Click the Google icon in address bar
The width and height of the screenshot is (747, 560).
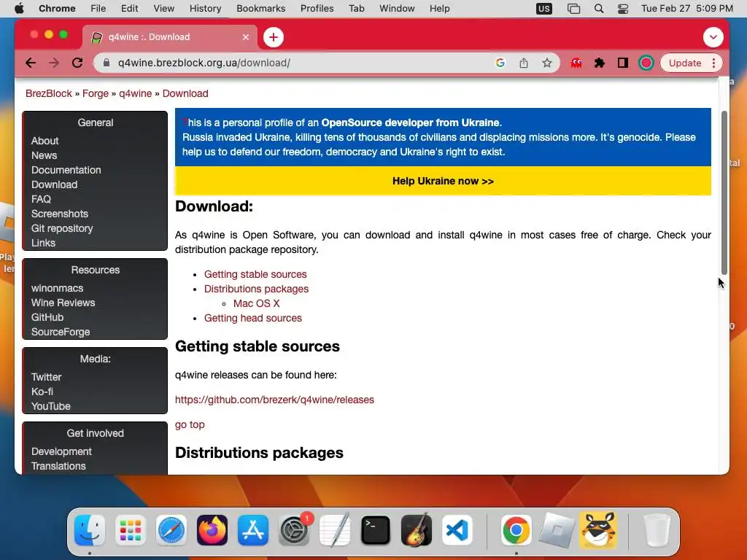coord(500,63)
